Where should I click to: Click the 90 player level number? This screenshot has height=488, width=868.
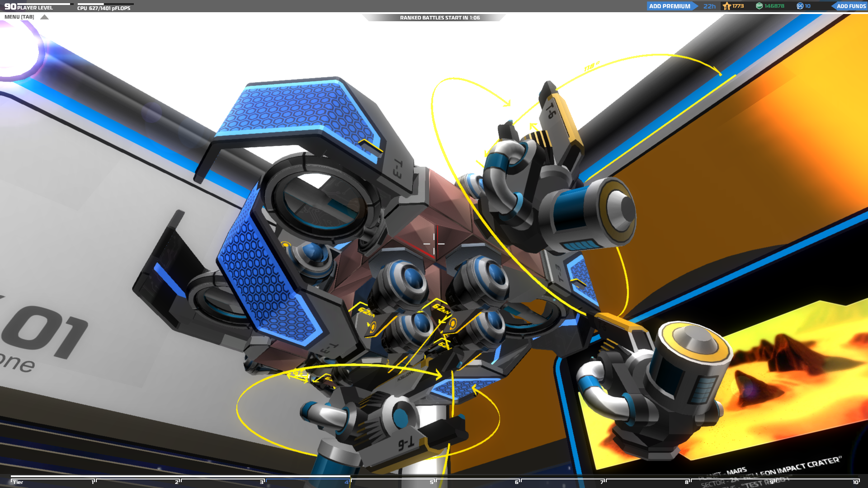(10, 7)
